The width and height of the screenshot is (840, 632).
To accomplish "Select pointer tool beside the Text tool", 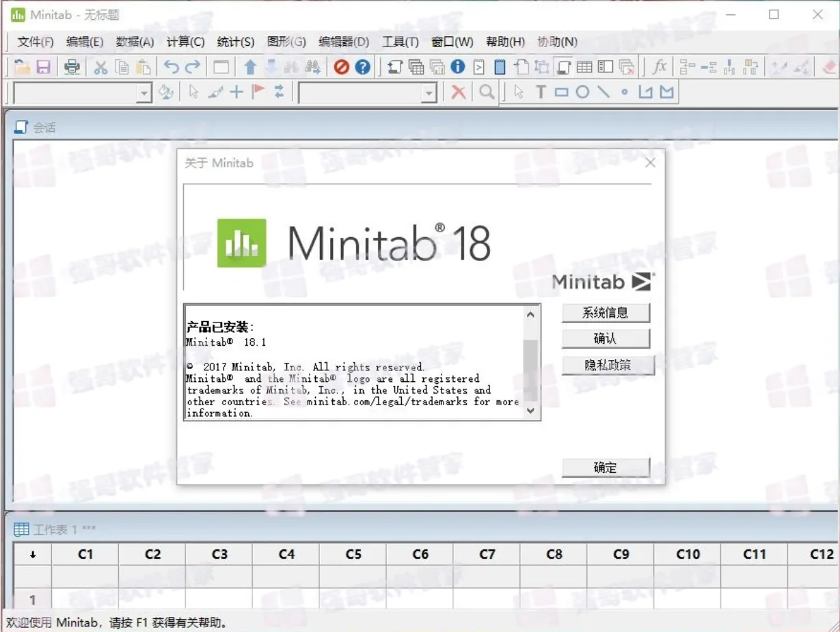I will [519, 92].
